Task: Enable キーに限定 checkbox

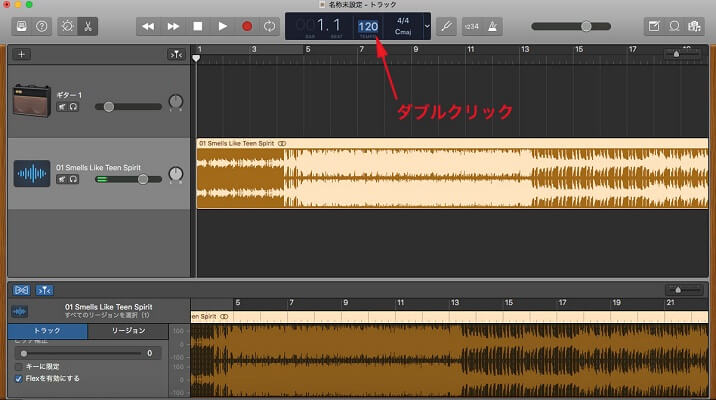Action: tap(19, 367)
